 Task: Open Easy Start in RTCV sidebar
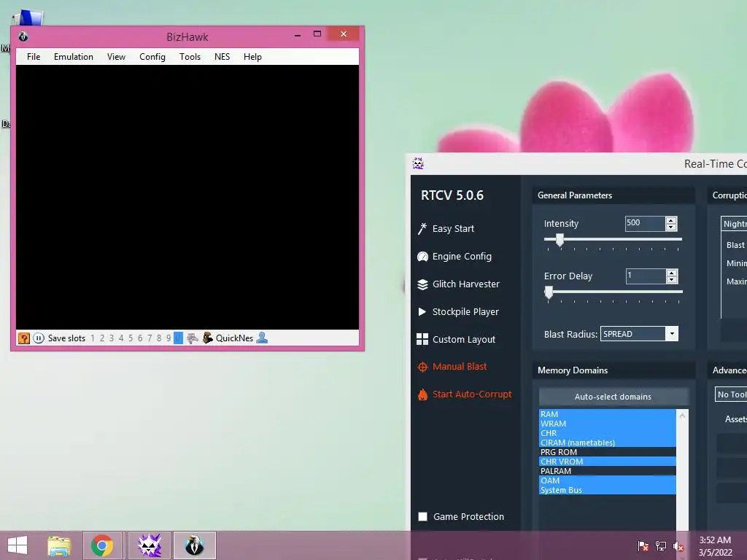[x=453, y=228]
